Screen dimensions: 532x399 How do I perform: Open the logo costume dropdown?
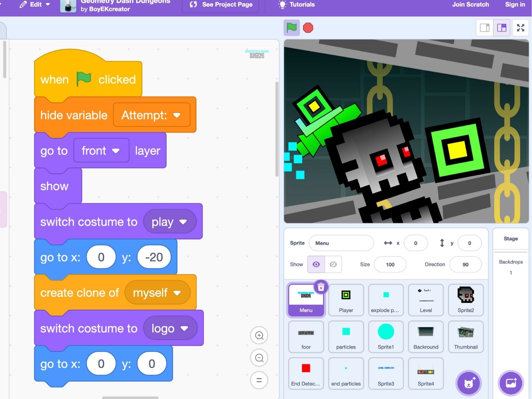coord(185,328)
